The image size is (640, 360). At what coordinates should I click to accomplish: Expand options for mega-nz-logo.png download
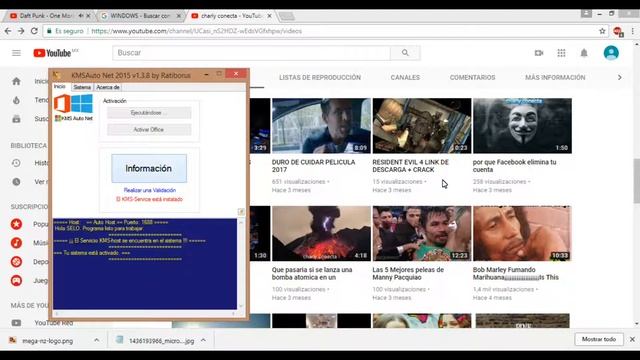point(96,340)
